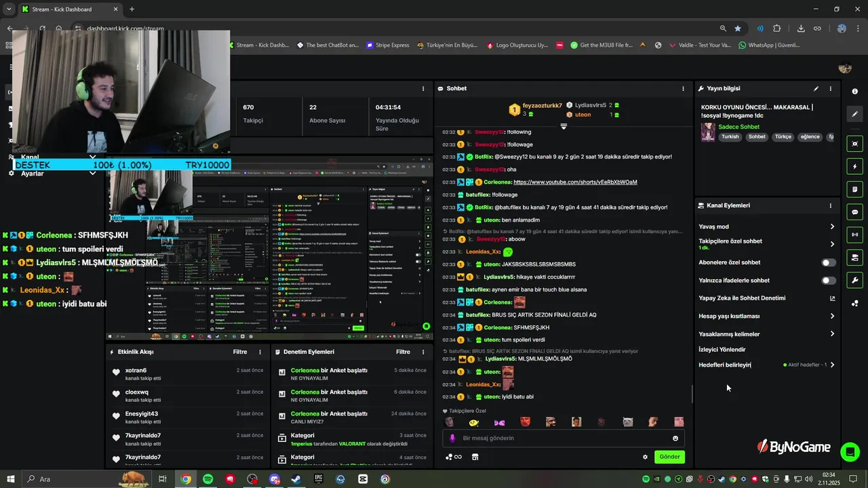Viewport: 868px width, 488px height.
Task: Toggle Yalnızca ifadelerle sohbet switch
Action: 829,281
